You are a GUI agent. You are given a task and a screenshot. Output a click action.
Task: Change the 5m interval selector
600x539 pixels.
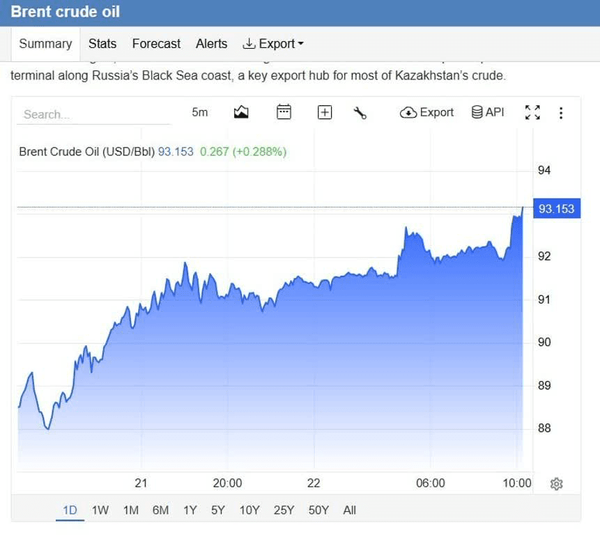coord(200,112)
